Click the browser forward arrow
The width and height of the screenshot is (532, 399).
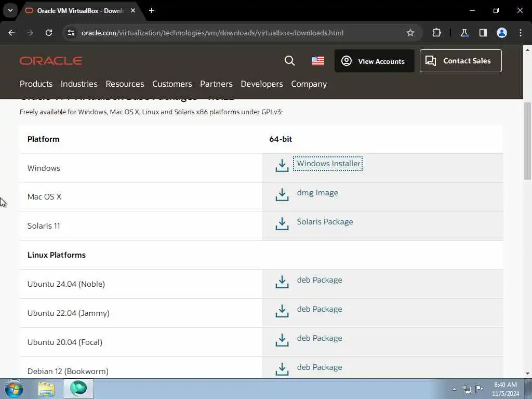[30, 33]
